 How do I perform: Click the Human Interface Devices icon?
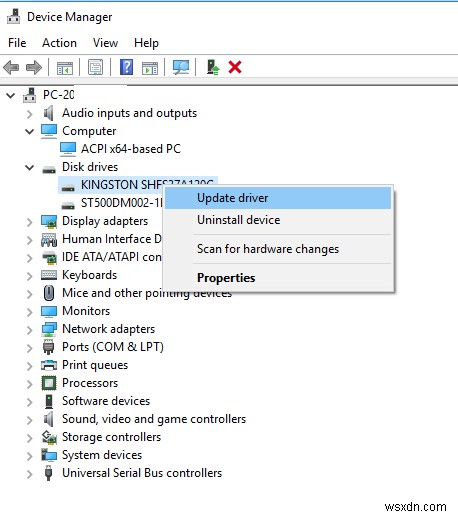(49, 240)
